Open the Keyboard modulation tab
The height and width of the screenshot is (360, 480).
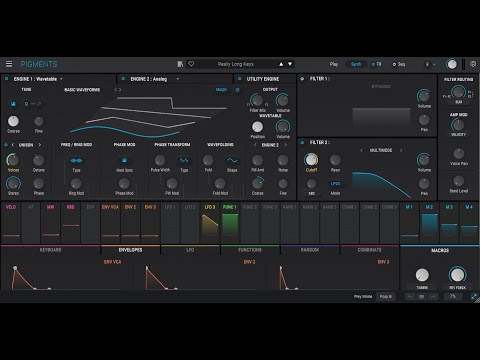pyautogui.click(x=50, y=250)
